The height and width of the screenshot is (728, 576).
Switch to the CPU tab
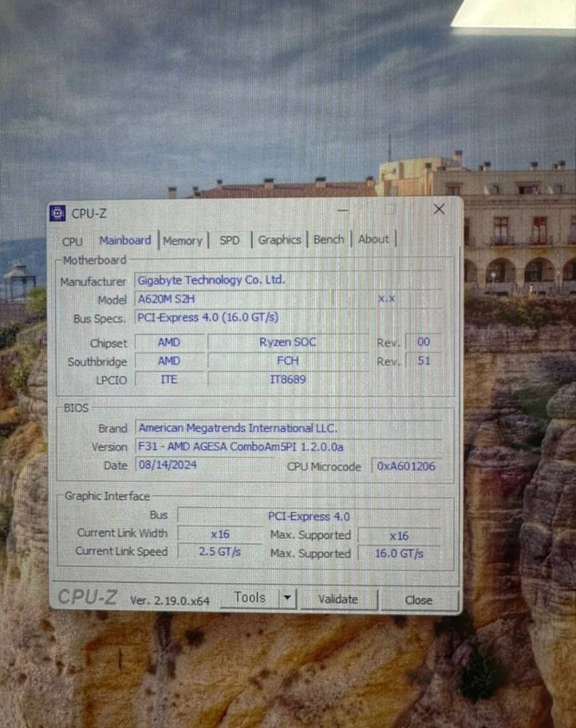pos(72,241)
